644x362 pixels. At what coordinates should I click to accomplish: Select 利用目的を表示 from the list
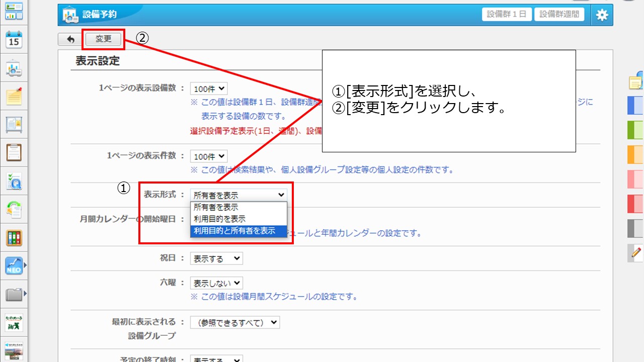pyautogui.click(x=220, y=219)
